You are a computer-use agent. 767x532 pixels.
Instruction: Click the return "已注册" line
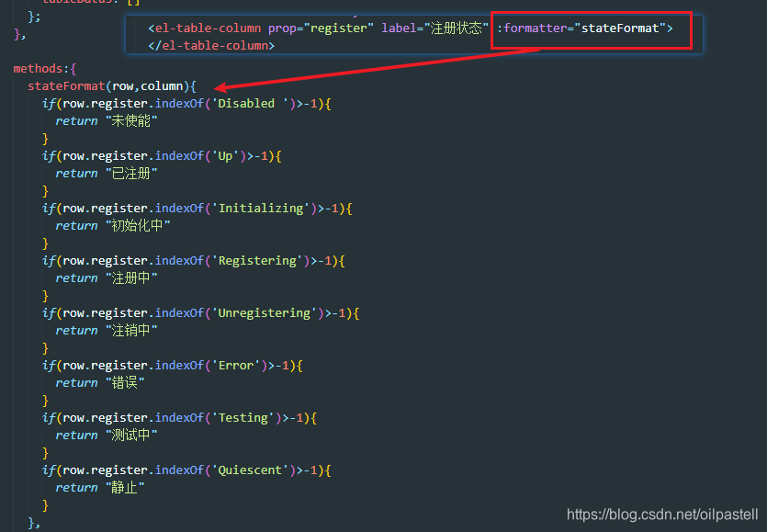tap(107, 174)
